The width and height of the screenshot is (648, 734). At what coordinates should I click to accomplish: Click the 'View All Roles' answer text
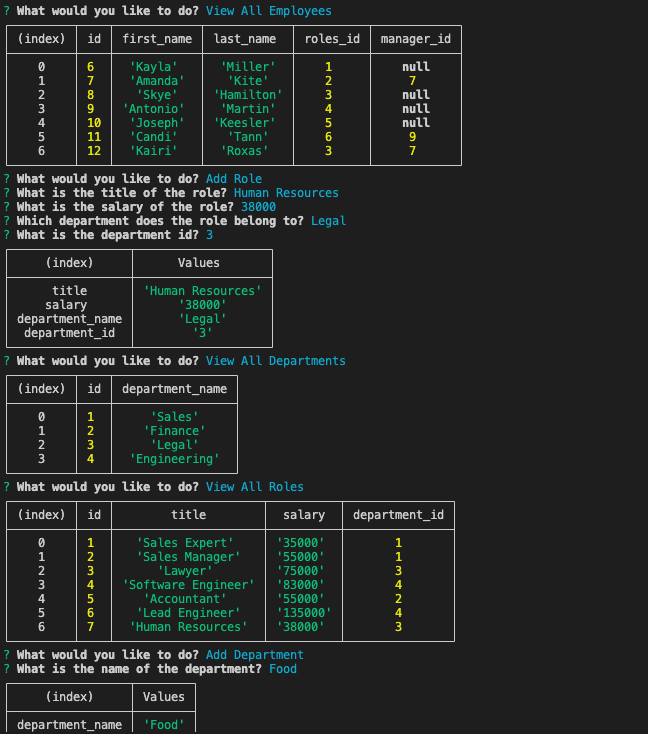point(255,487)
